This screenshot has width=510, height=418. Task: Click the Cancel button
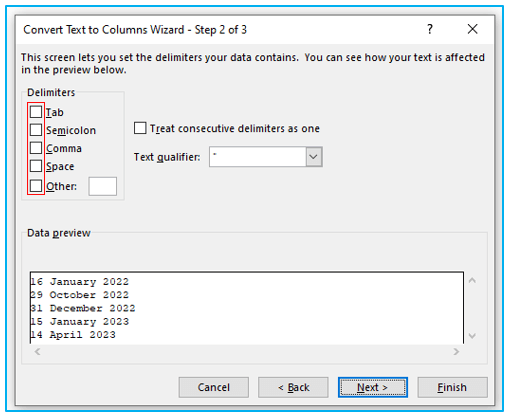(x=214, y=387)
